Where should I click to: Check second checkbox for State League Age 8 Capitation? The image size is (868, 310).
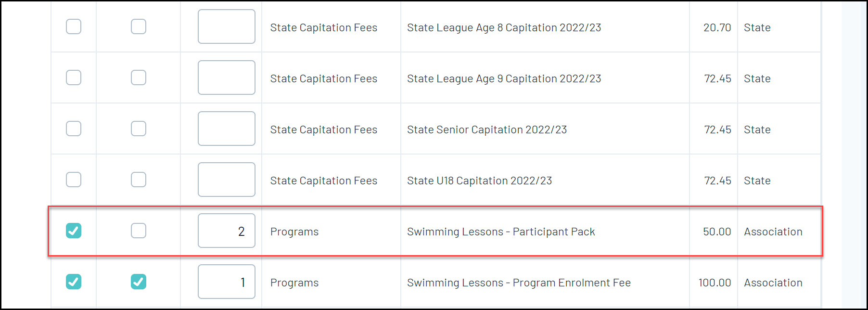(x=139, y=26)
